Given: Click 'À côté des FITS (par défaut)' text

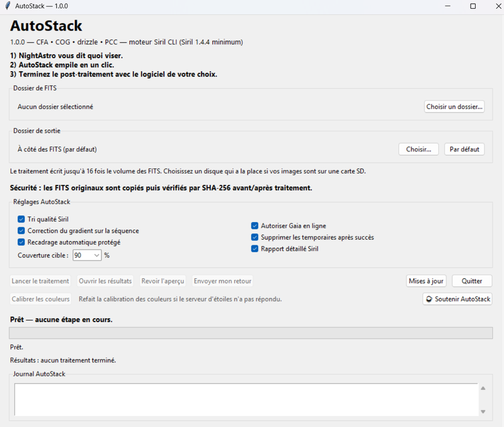Looking at the screenshot, I should point(57,149).
